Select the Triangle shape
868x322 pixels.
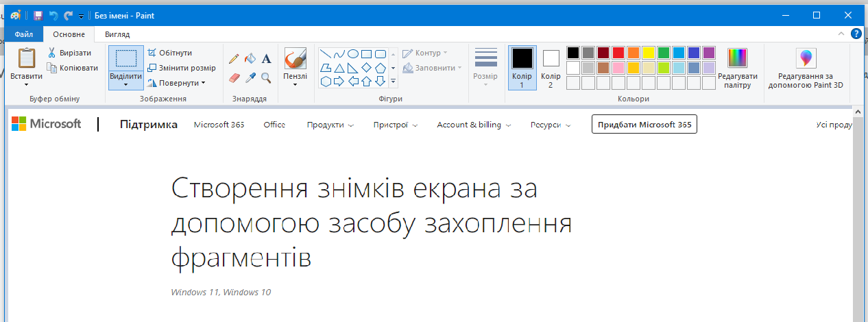[339, 68]
